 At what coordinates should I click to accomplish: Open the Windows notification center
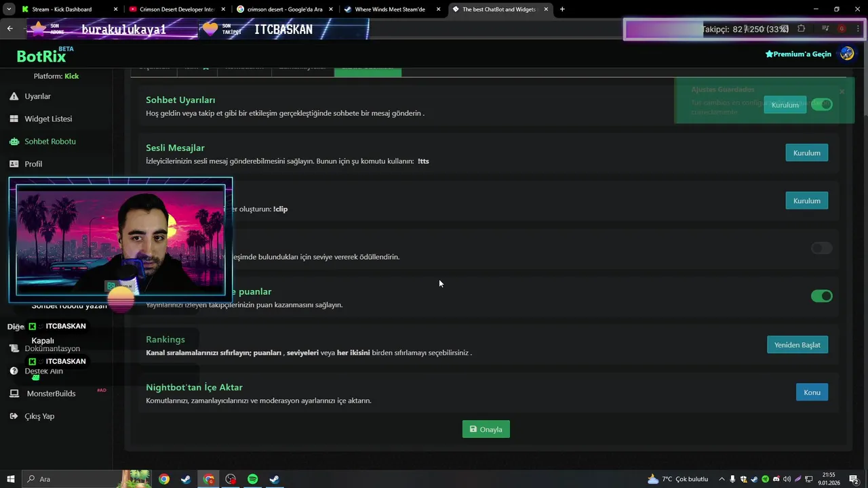click(x=854, y=479)
